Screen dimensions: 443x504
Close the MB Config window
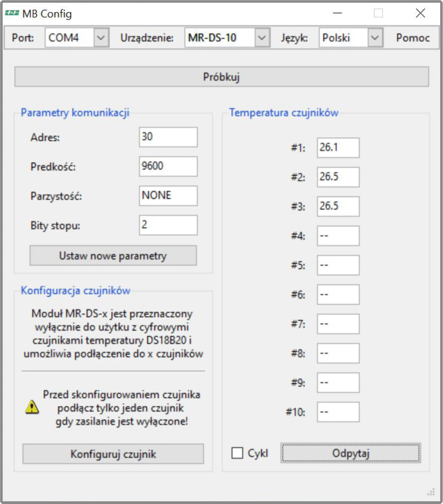420,13
